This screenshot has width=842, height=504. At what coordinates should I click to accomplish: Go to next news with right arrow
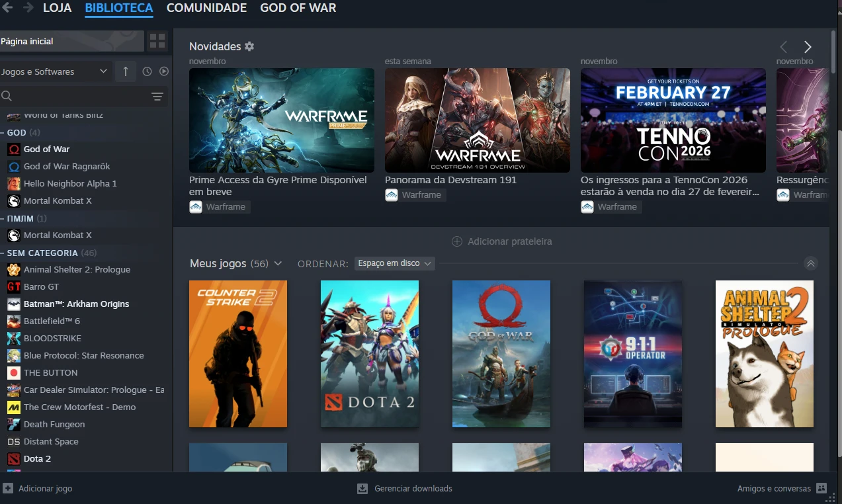808,47
